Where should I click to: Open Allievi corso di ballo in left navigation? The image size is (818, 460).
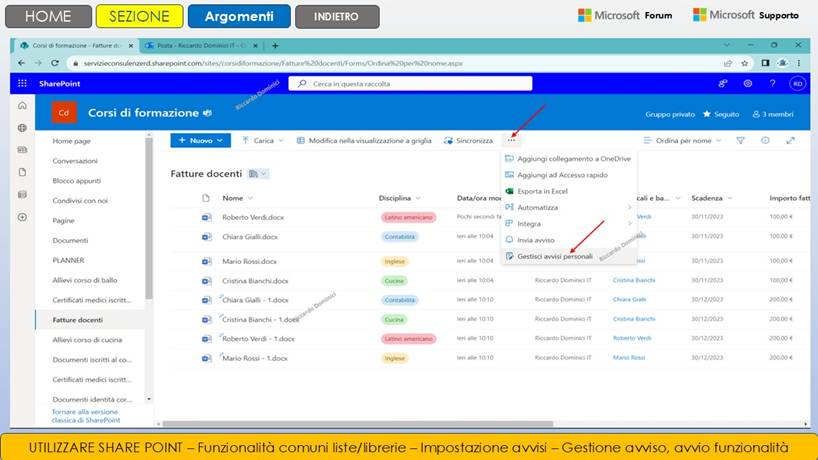pos(85,280)
